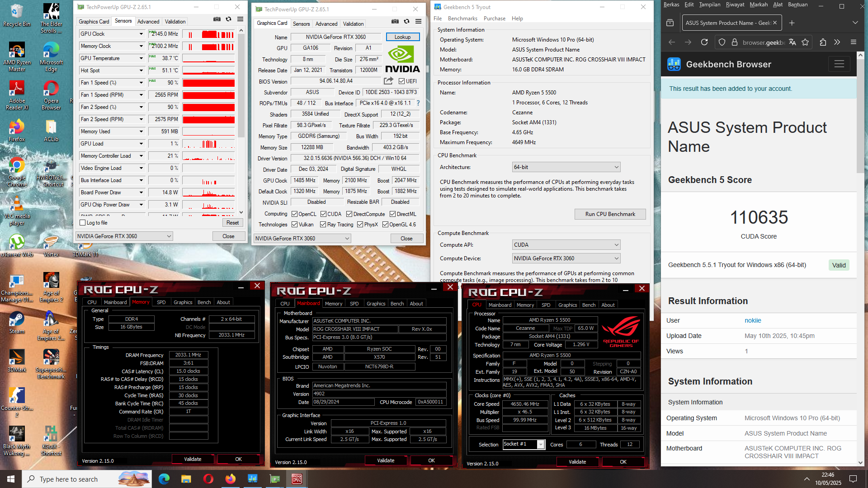The width and height of the screenshot is (868, 488).
Task: Open SPD tab in ROG CPU-Z Memory window
Action: pos(161,302)
